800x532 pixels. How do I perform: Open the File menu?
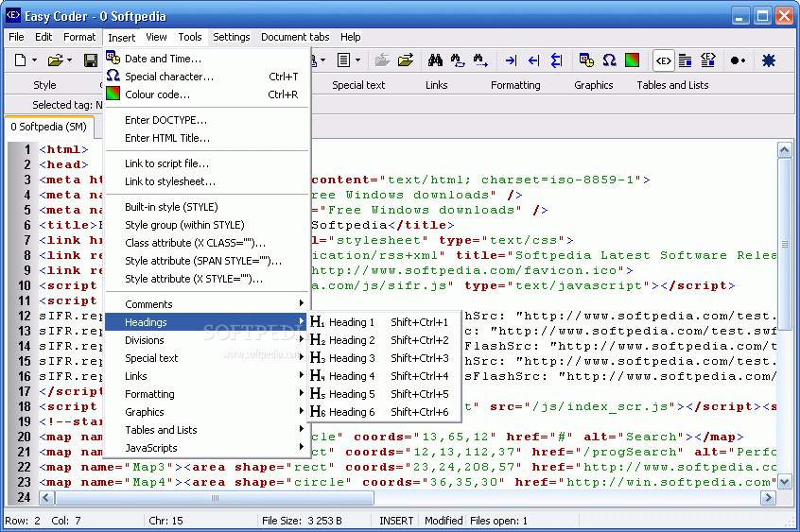point(16,37)
